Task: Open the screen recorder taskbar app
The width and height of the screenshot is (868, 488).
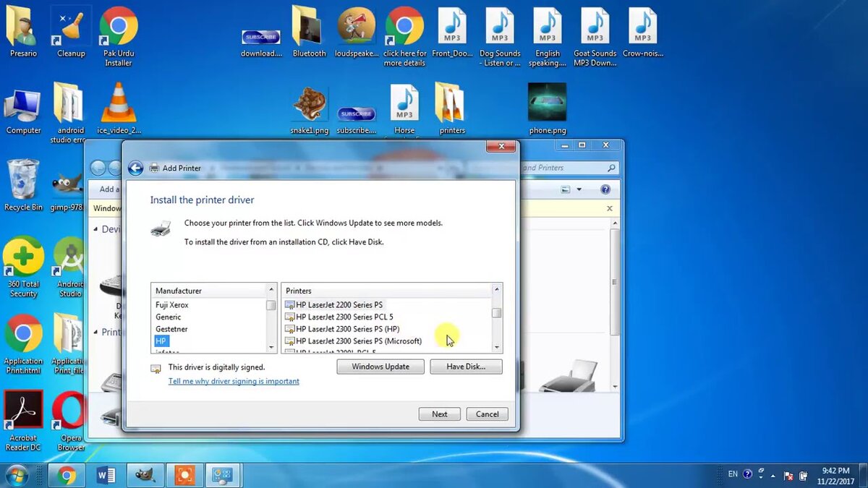Action: click(184, 475)
